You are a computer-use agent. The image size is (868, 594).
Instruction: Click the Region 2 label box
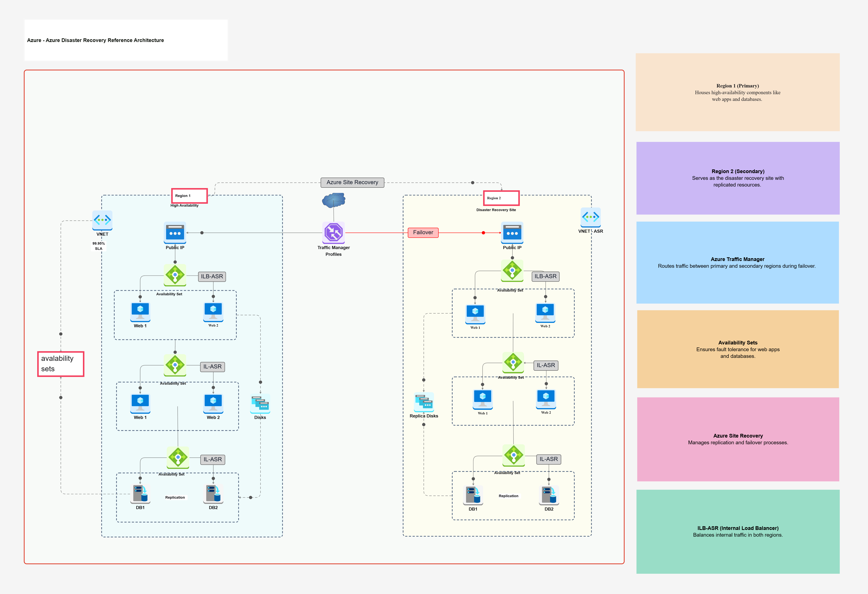(501, 198)
